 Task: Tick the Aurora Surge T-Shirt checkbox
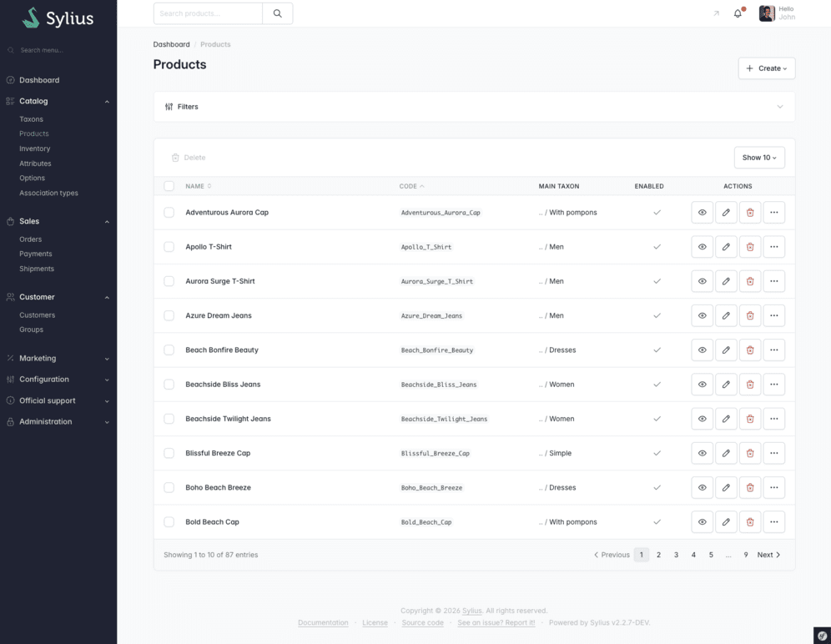click(169, 281)
